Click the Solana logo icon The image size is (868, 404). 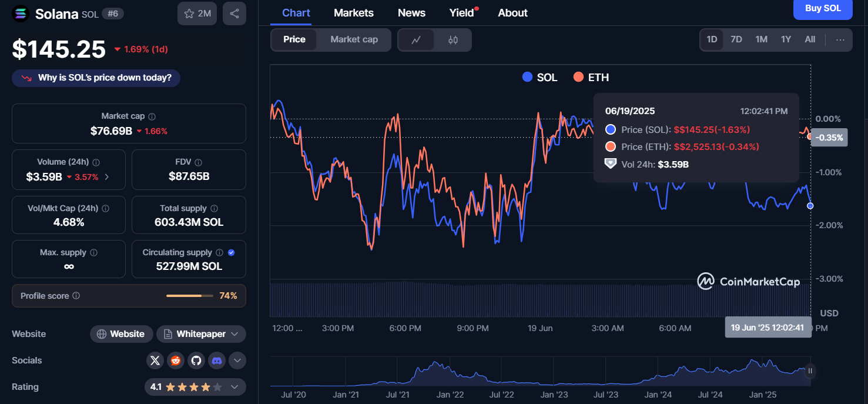click(21, 13)
